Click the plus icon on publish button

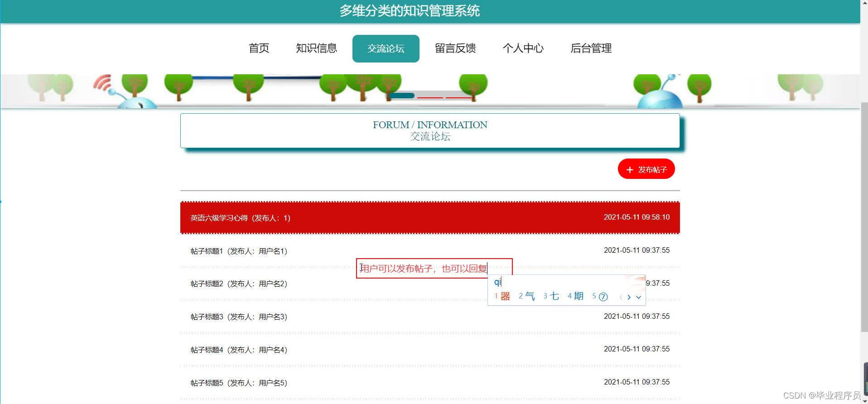tap(629, 169)
